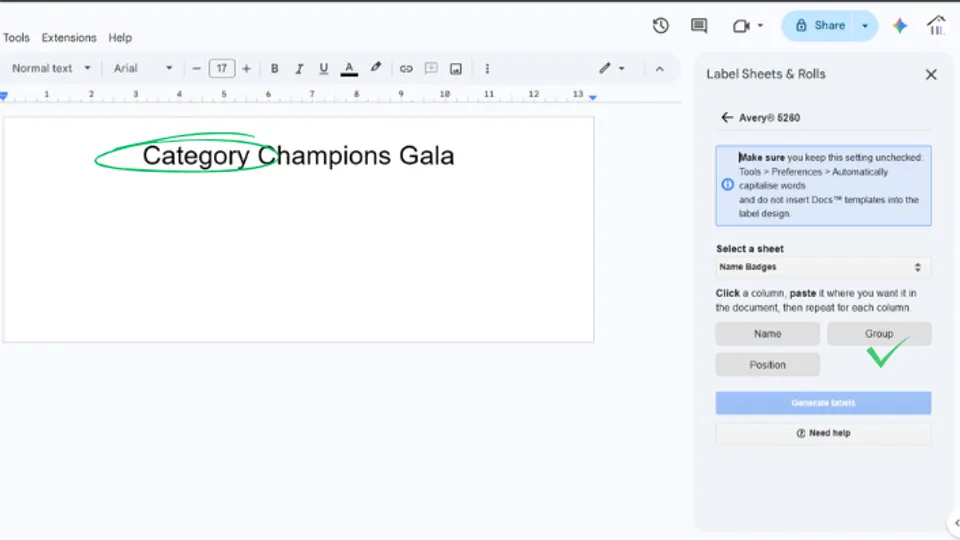The width and height of the screenshot is (960, 540).
Task: Click the Share button
Action: (x=819, y=26)
